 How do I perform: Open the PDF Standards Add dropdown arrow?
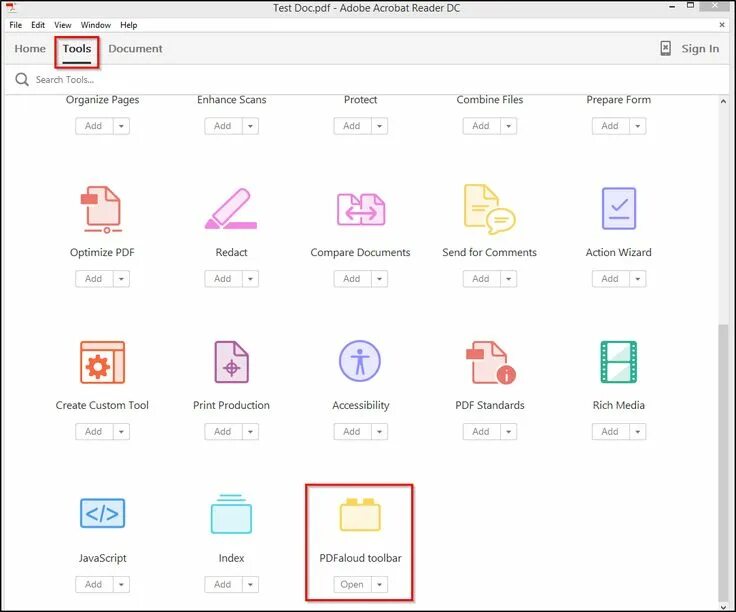(x=508, y=431)
